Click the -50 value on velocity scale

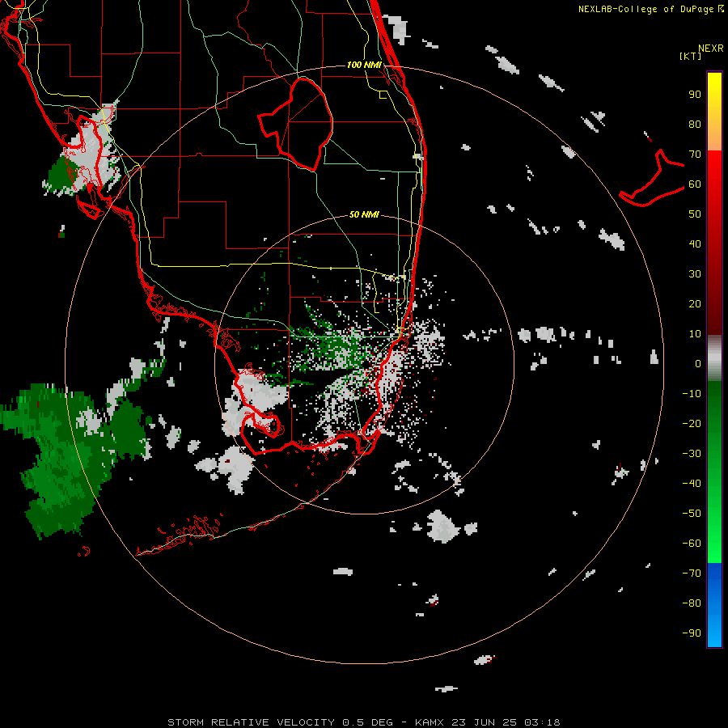[692, 514]
